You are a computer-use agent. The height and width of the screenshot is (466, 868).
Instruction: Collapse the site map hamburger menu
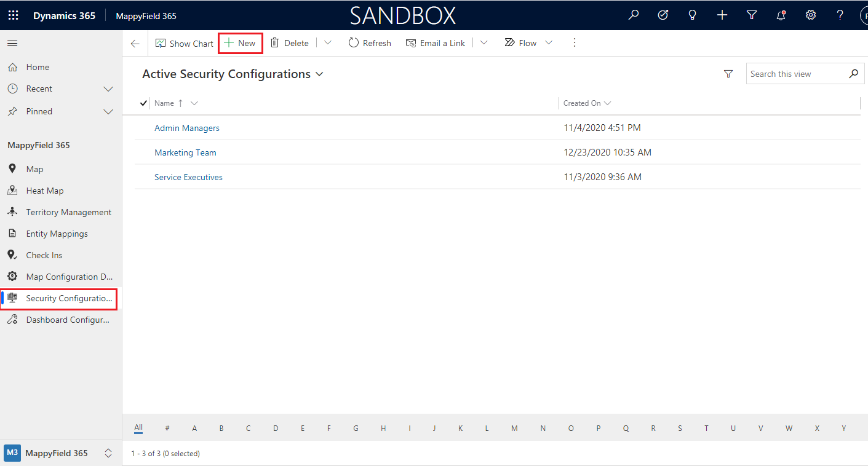(x=12, y=43)
